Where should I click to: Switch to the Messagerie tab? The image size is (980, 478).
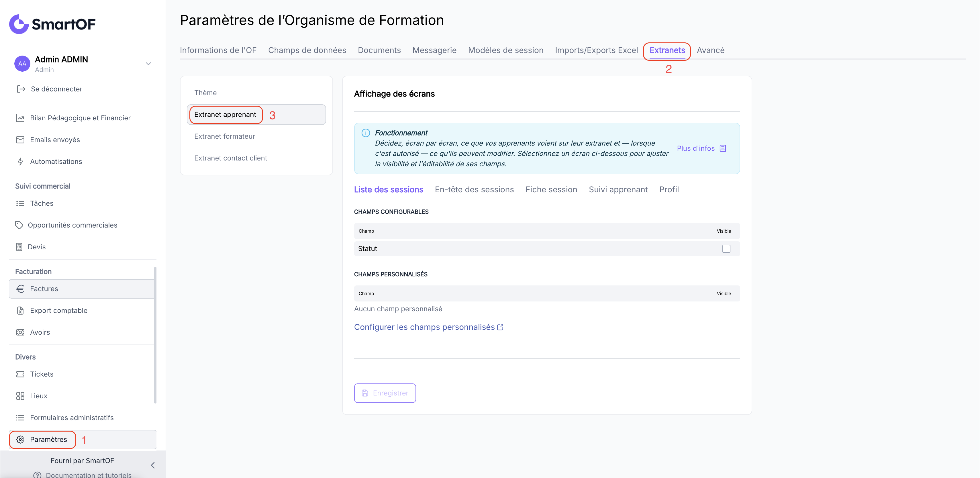point(434,50)
